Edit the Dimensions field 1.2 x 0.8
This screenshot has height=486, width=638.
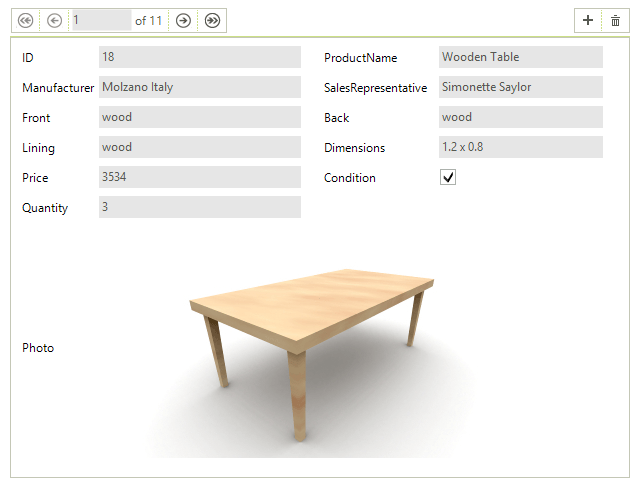520,147
